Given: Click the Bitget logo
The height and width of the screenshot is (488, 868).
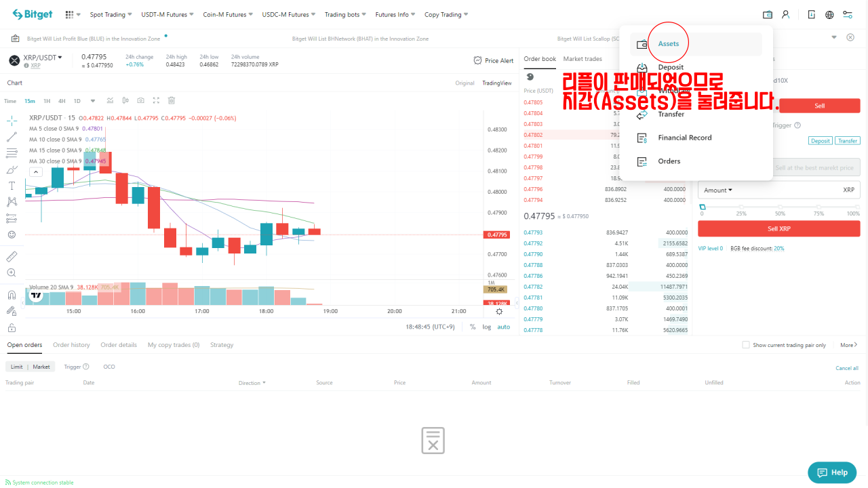Looking at the screenshot, I should click(32, 14).
